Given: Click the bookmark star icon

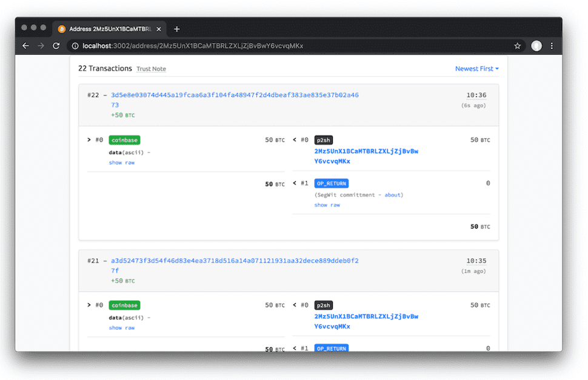Looking at the screenshot, I should pyautogui.click(x=517, y=45).
